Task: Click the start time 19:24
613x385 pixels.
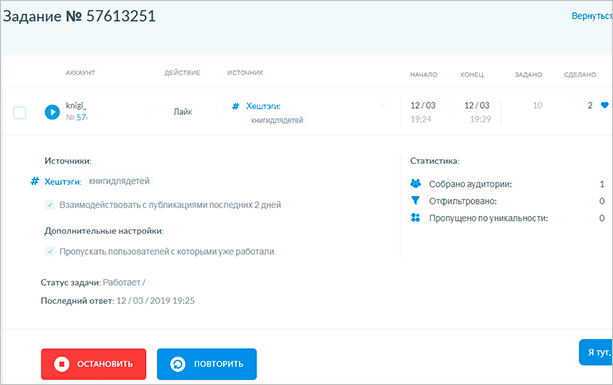Action: pos(421,119)
